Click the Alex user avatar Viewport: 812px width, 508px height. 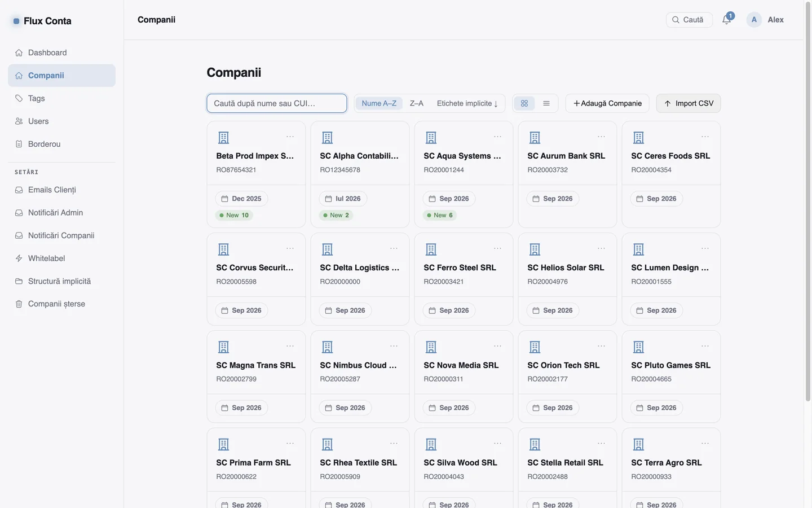754,20
